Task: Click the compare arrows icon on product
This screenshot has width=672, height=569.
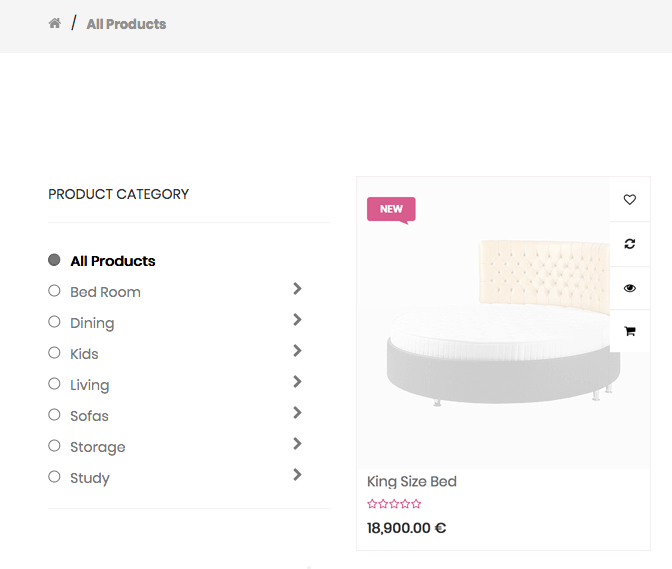Action: pos(629,244)
